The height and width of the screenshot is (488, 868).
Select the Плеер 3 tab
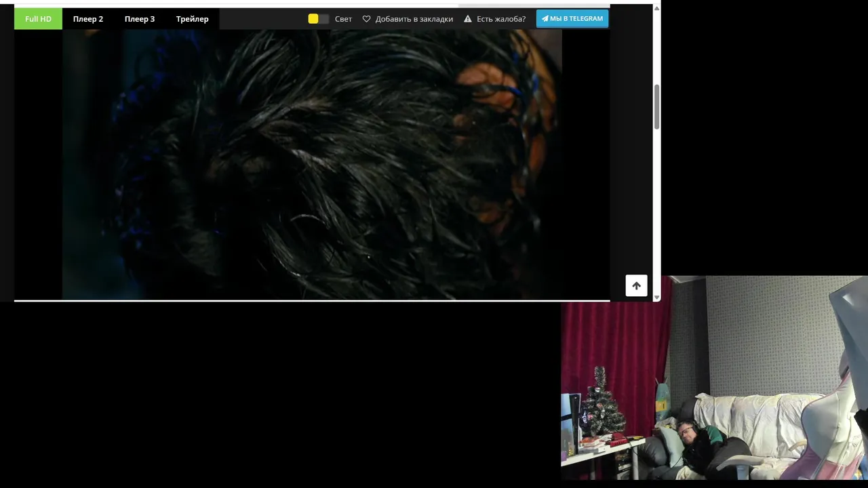point(140,19)
